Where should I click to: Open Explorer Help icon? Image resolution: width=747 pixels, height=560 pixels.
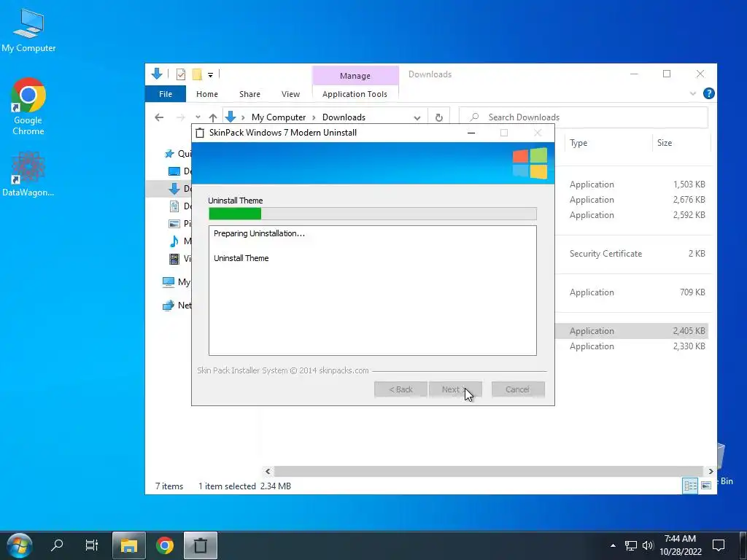pos(708,94)
